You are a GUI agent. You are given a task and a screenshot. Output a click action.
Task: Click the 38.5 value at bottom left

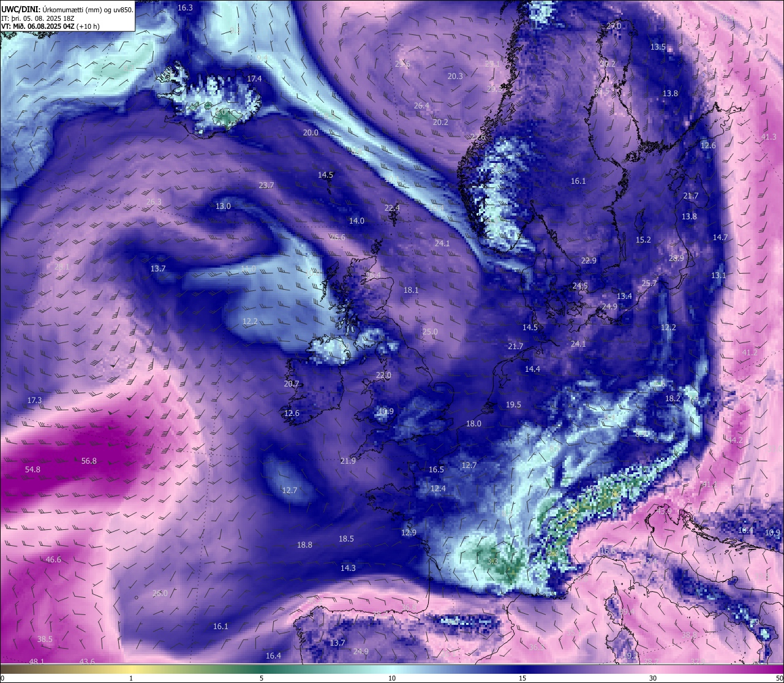pyautogui.click(x=45, y=640)
